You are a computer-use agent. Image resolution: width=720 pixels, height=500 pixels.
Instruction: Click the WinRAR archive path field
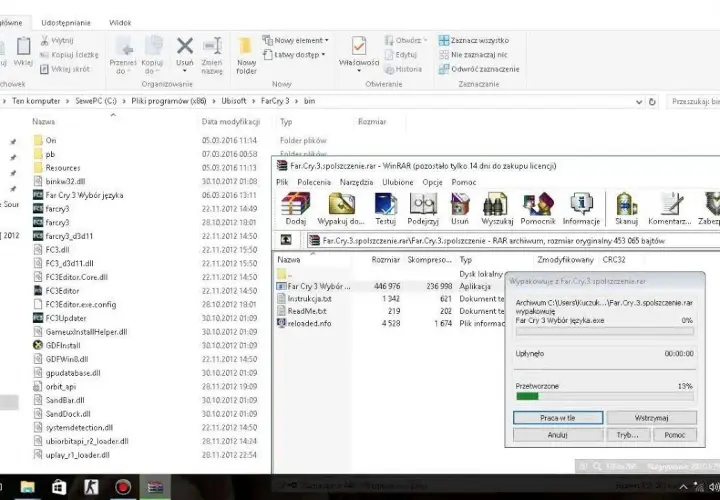coord(513,241)
